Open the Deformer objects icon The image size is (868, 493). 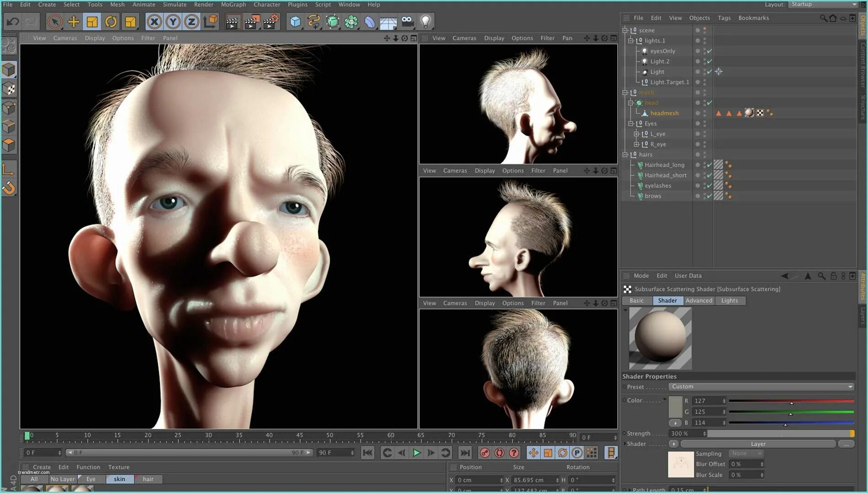coord(370,21)
